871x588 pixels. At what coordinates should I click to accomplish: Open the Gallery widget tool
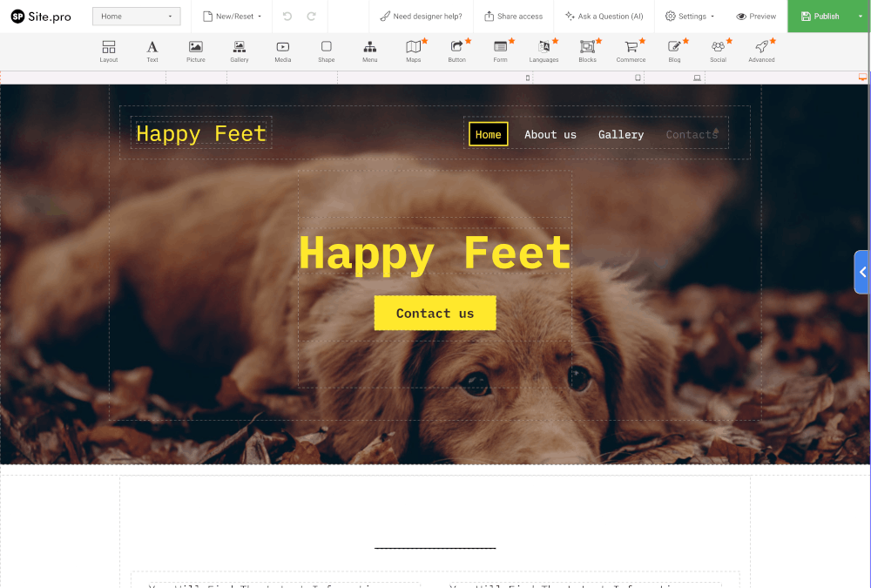tap(239, 51)
